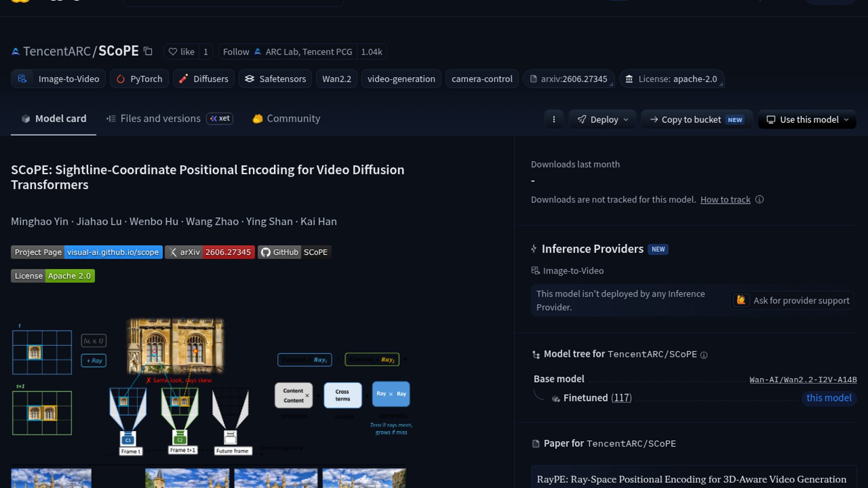Open the How to track link
The height and width of the screenshot is (488, 868).
click(725, 200)
